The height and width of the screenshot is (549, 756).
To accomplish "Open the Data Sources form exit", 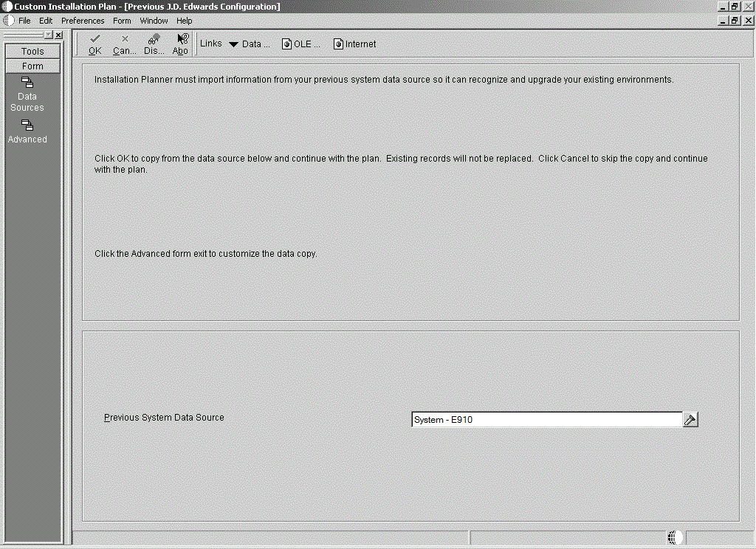I will (x=27, y=94).
